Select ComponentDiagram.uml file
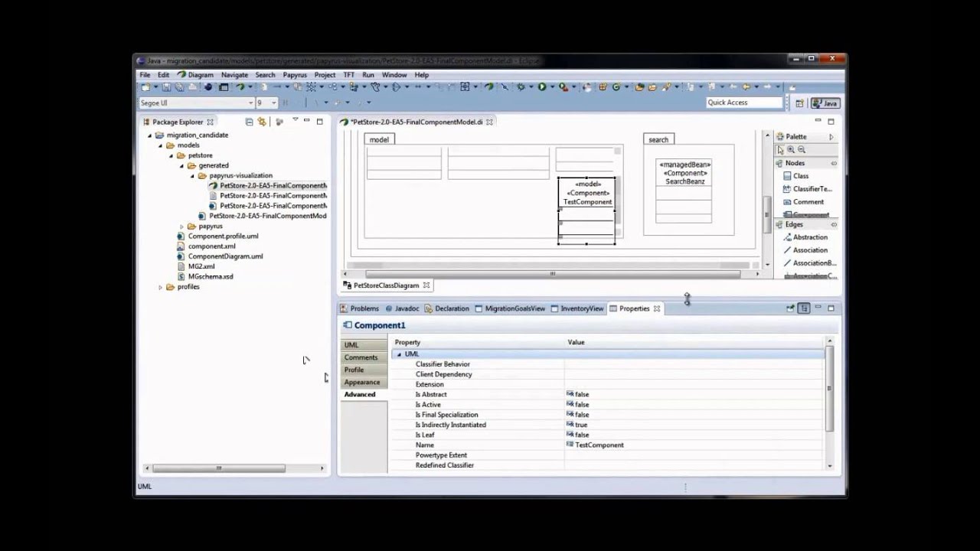The image size is (980, 551). [x=220, y=256]
